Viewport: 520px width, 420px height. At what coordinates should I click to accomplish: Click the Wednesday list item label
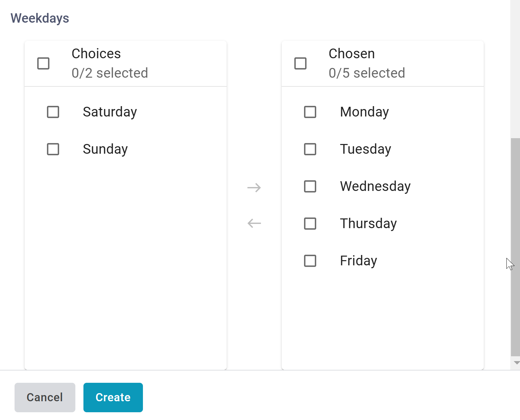375,186
